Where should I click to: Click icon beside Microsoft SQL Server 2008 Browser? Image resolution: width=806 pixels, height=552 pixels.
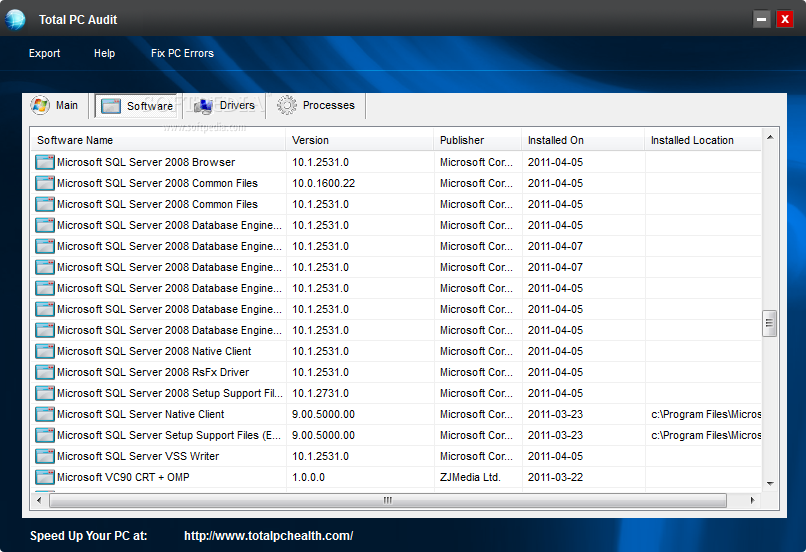[45, 162]
